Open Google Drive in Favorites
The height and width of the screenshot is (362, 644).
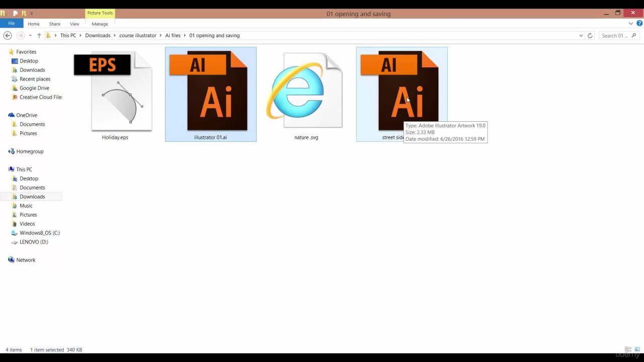(34, 88)
